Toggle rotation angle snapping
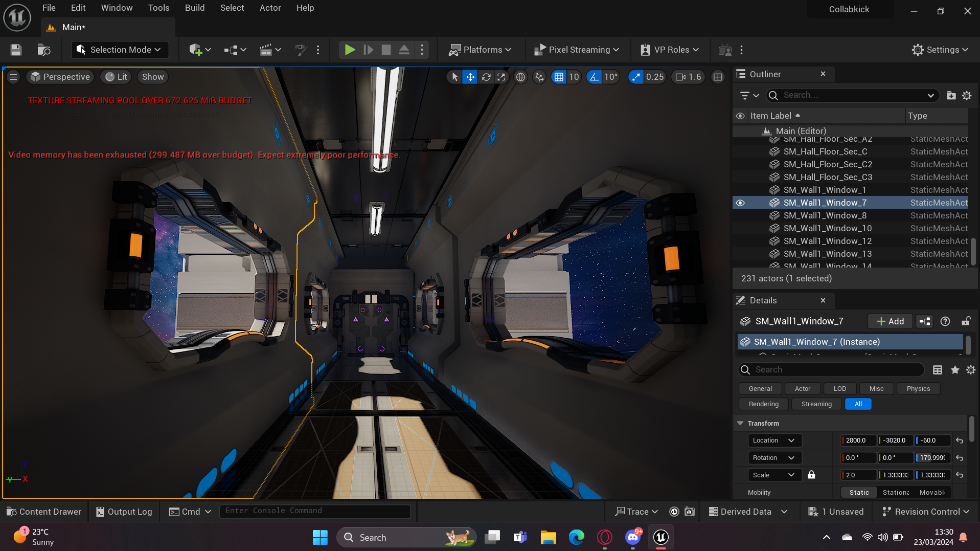This screenshot has width=980, height=551. (594, 77)
